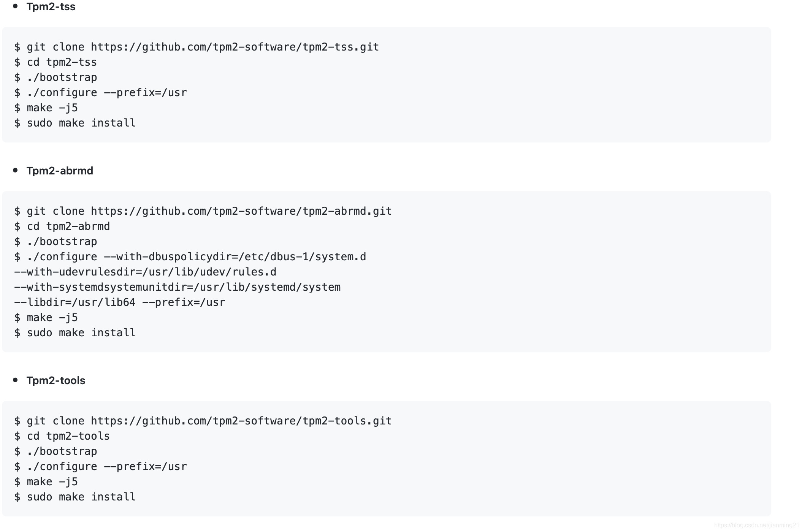
Task: Click the bullet next to Tpm2-abrmd
Action: [x=15, y=170]
